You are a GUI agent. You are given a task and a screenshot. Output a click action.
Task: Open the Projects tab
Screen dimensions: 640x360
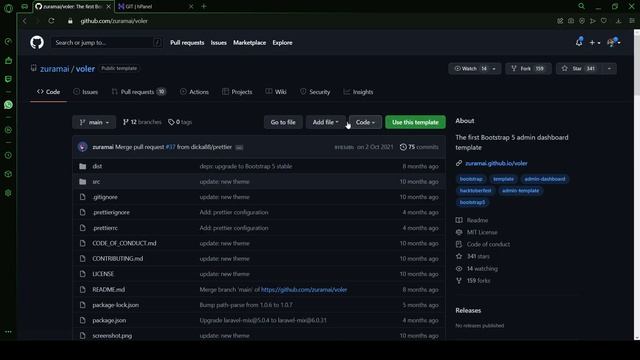(237, 92)
